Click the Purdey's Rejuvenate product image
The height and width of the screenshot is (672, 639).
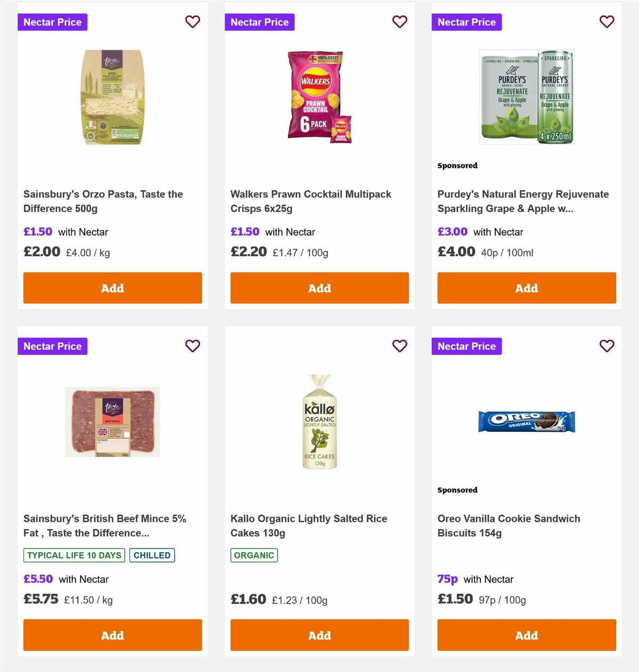pos(526,96)
